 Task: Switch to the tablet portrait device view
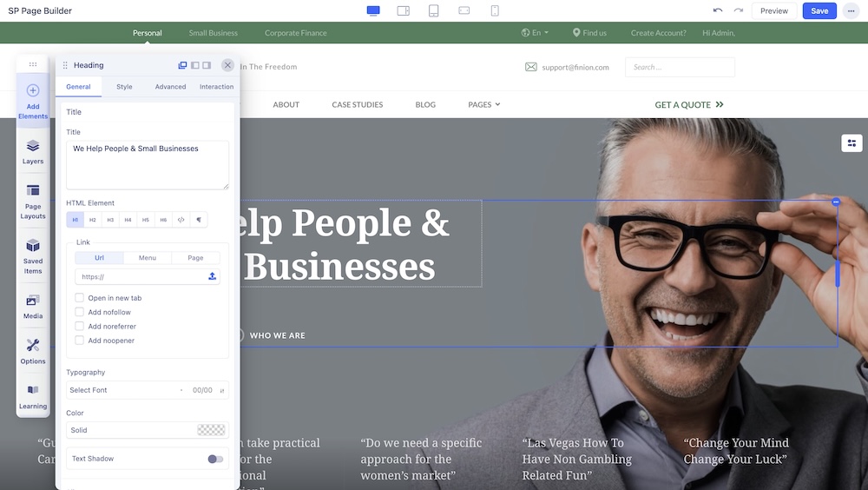(433, 10)
